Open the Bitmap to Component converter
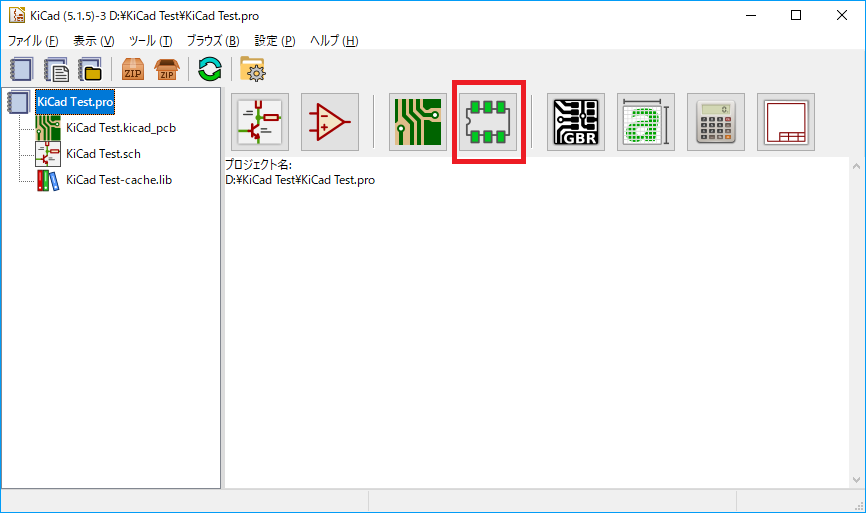Image resolution: width=866 pixels, height=513 pixels. click(646, 122)
